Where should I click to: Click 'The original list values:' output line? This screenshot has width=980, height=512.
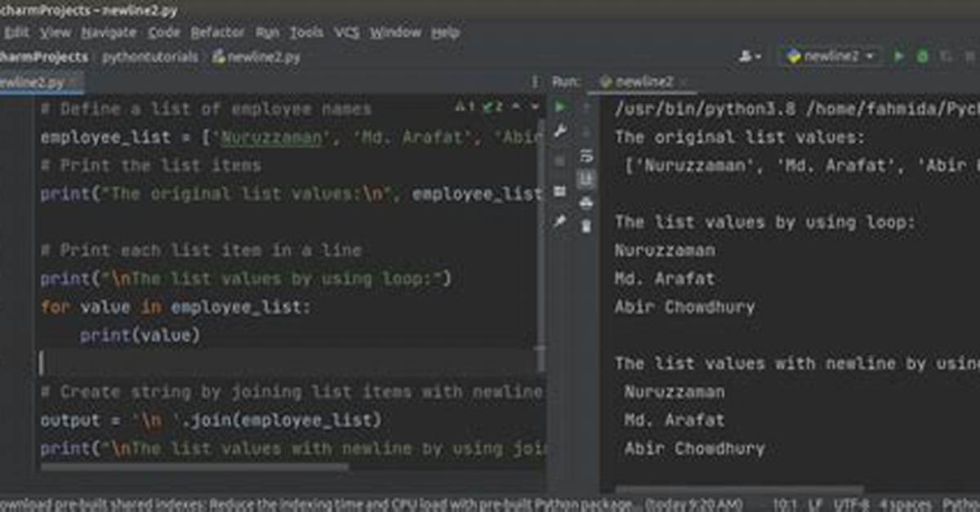click(739, 137)
